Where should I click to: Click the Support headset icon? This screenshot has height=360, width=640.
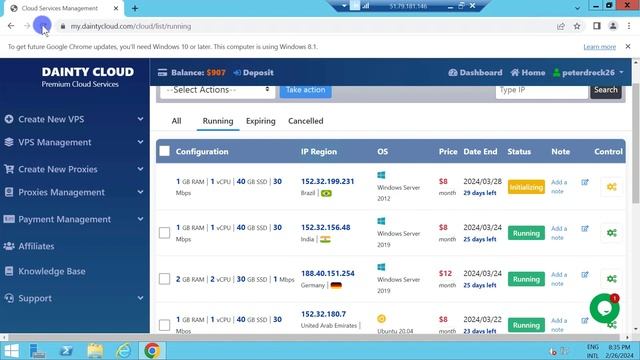9,298
